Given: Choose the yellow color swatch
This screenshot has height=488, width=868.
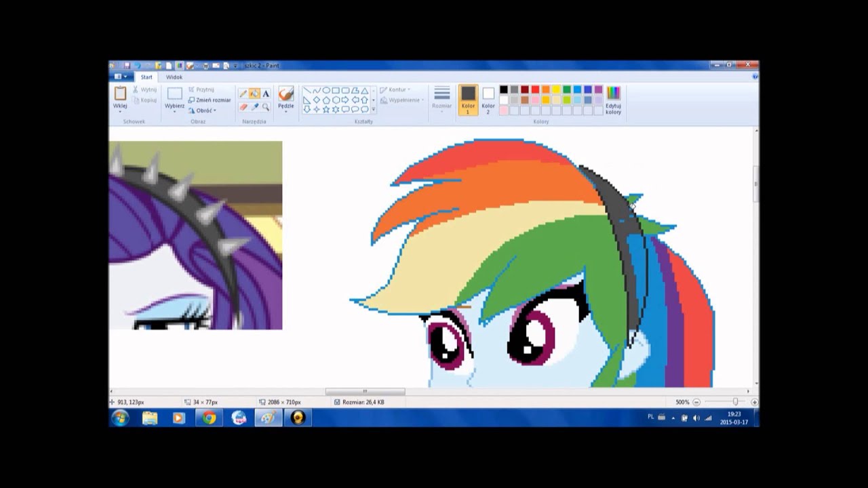Looking at the screenshot, I should pos(556,89).
